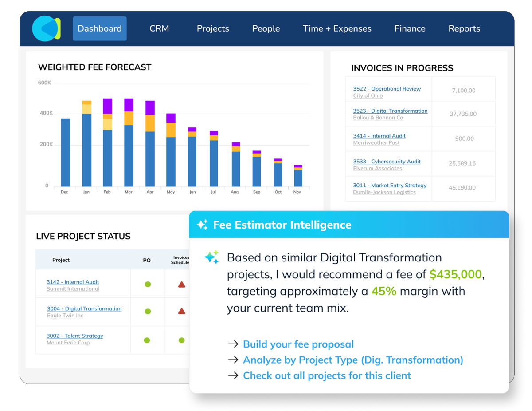Open invoice 3522 - Operational Review

pos(387,89)
